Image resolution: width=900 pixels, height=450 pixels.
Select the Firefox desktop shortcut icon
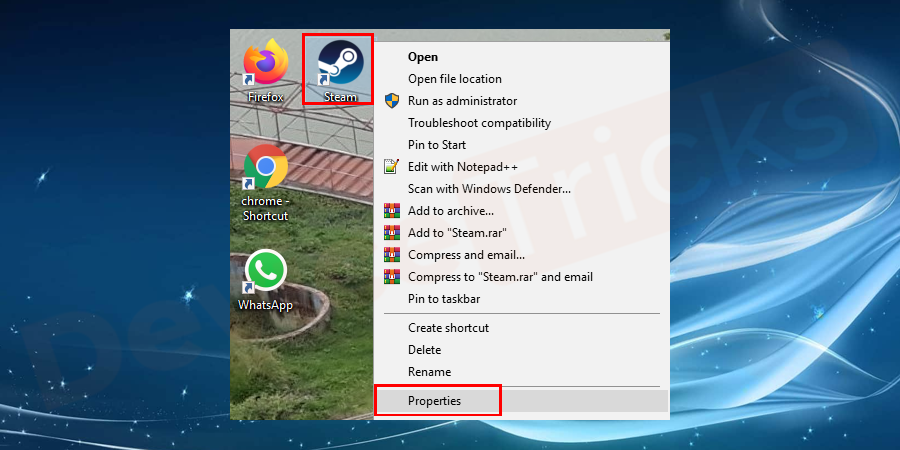[265, 63]
